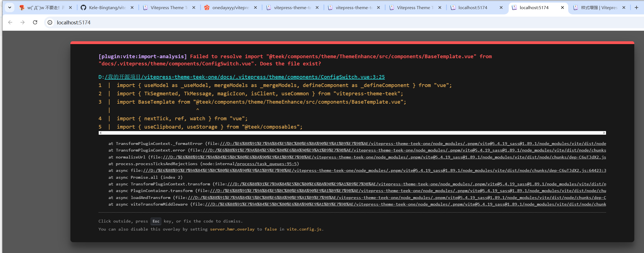
Task: Open file link in viteTransformMiddleware stack line
Action: click(x=405, y=204)
